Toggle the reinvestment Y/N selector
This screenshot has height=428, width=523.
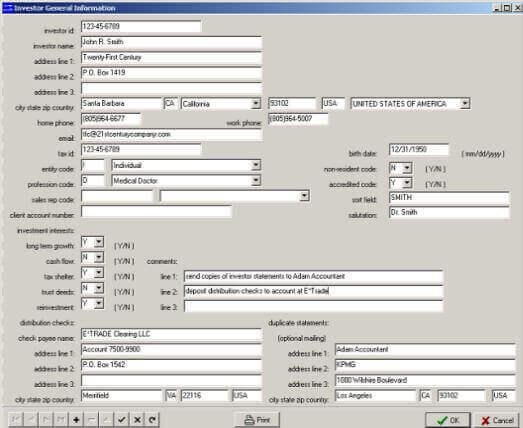[99, 303]
